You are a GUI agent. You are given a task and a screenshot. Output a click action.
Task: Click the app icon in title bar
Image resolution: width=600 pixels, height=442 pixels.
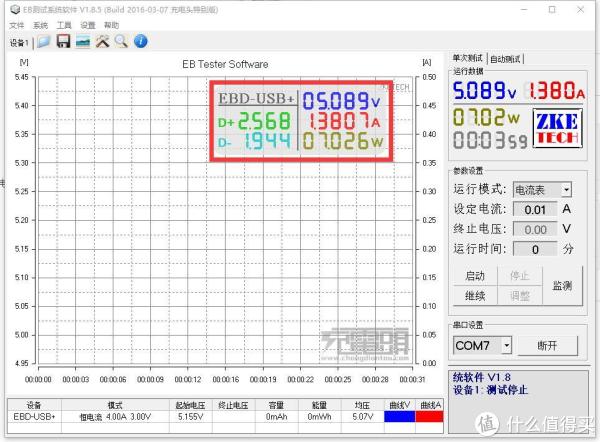click(x=15, y=9)
